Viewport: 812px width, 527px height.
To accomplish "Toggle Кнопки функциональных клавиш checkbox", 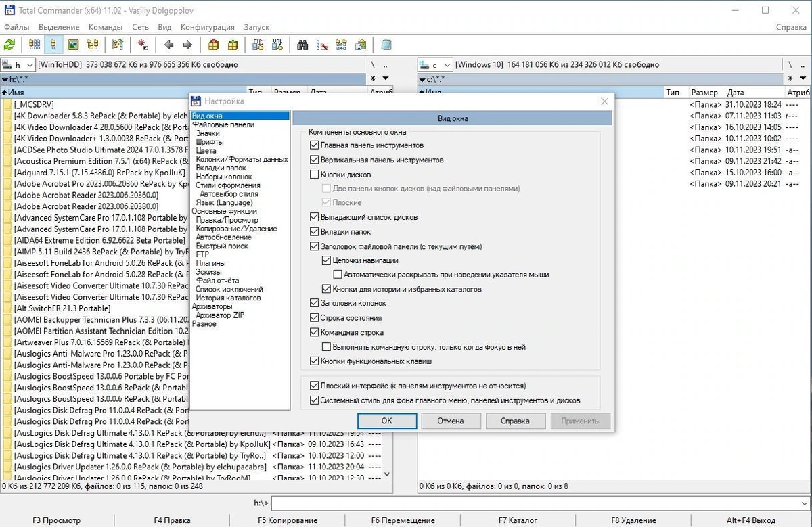I will click(x=314, y=361).
